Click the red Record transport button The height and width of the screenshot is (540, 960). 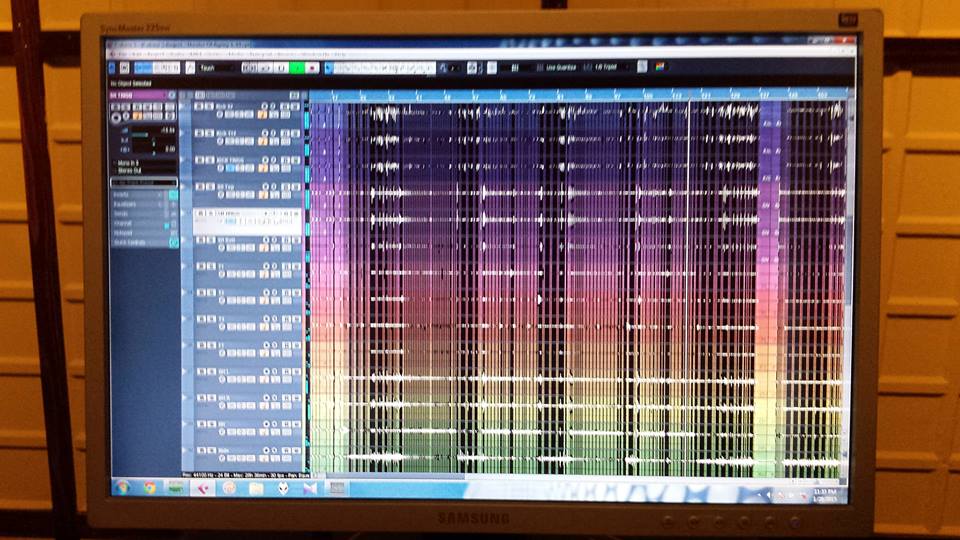pos(312,68)
